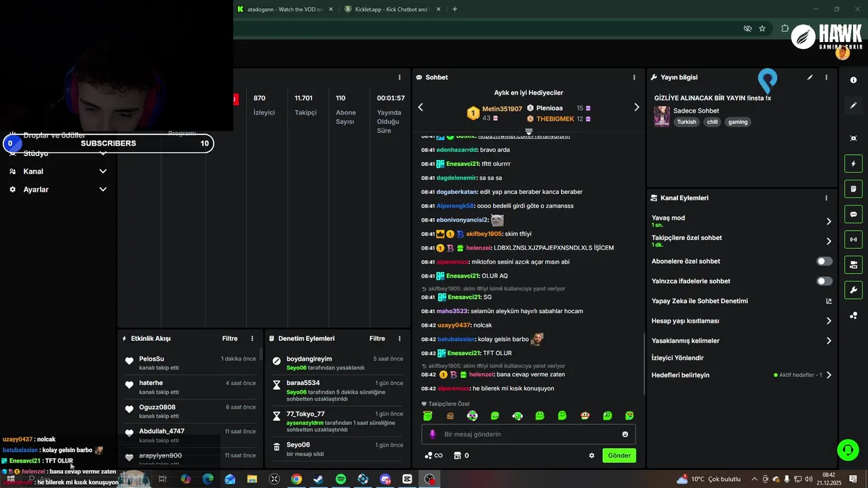This screenshot has width=868, height=488.
Task: Open the weather widget 10°C Çok bulutlu
Action: [x=709, y=479]
